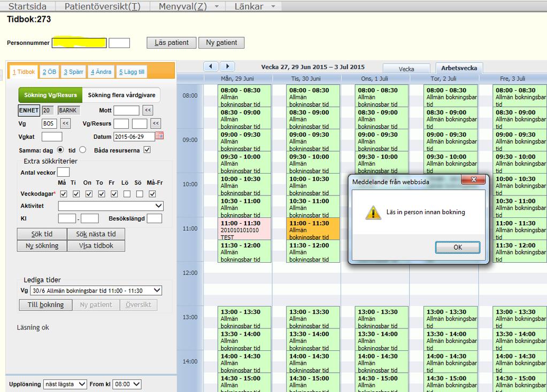Click the << button beside Vg/Resurs fields
Screen dimensions: 547x392
156,123
